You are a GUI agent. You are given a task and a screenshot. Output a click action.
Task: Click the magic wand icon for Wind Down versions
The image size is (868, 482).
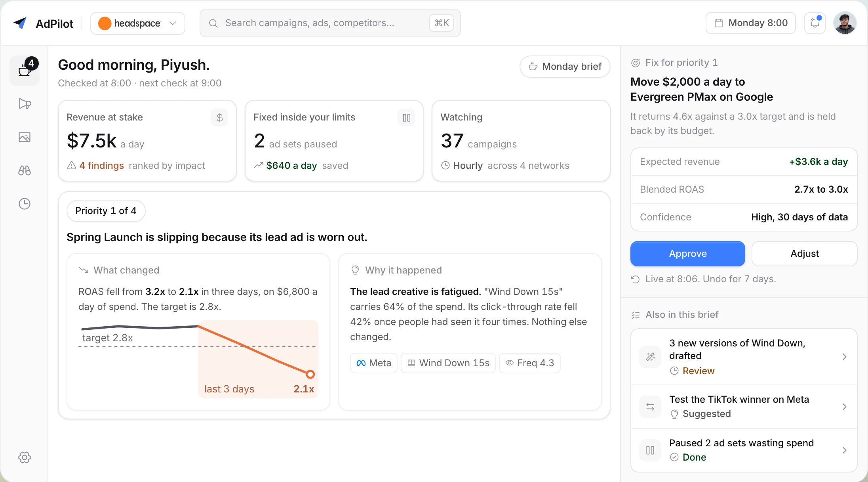(650, 357)
